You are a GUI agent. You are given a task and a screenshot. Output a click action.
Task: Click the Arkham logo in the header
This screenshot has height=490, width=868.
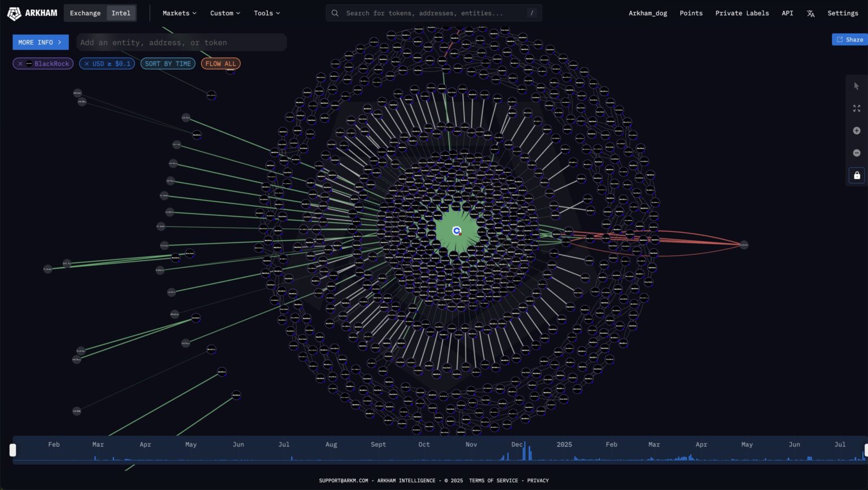pyautogui.click(x=32, y=13)
